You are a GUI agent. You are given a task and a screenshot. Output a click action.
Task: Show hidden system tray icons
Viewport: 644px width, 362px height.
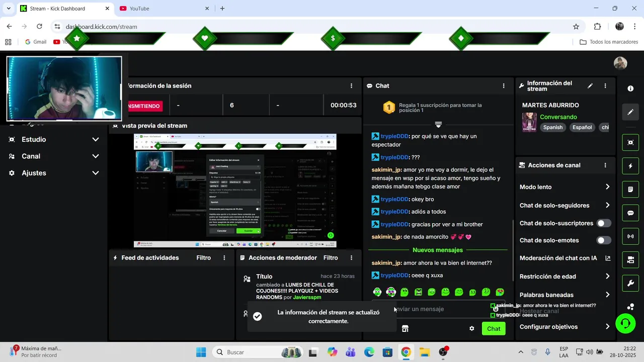pyautogui.click(x=521, y=352)
